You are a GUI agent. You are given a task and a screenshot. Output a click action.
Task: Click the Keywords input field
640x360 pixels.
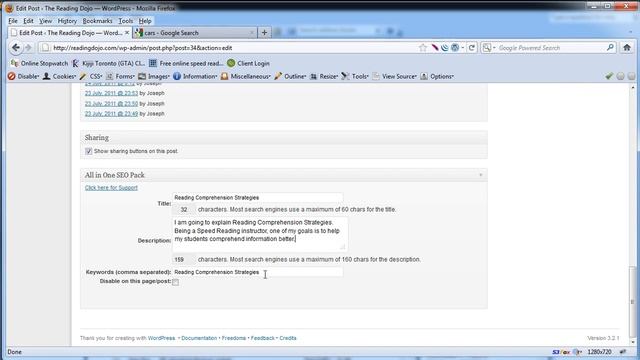coord(258,272)
